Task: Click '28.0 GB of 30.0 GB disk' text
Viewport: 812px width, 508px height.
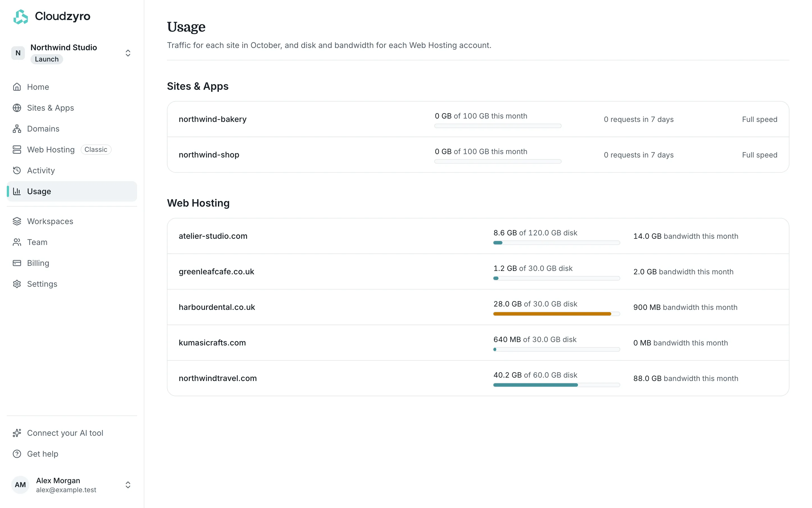Action: (535, 304)
